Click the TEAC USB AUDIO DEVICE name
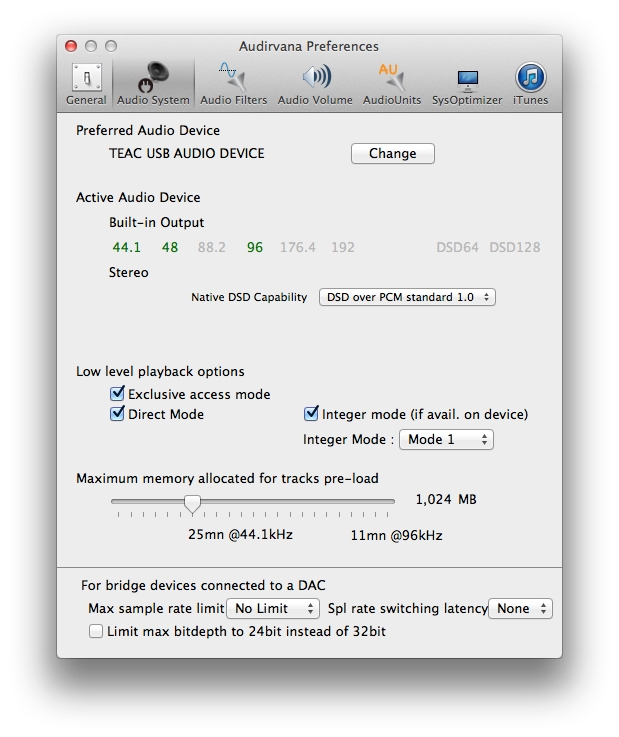619x737 pixels. click(187, 153)
